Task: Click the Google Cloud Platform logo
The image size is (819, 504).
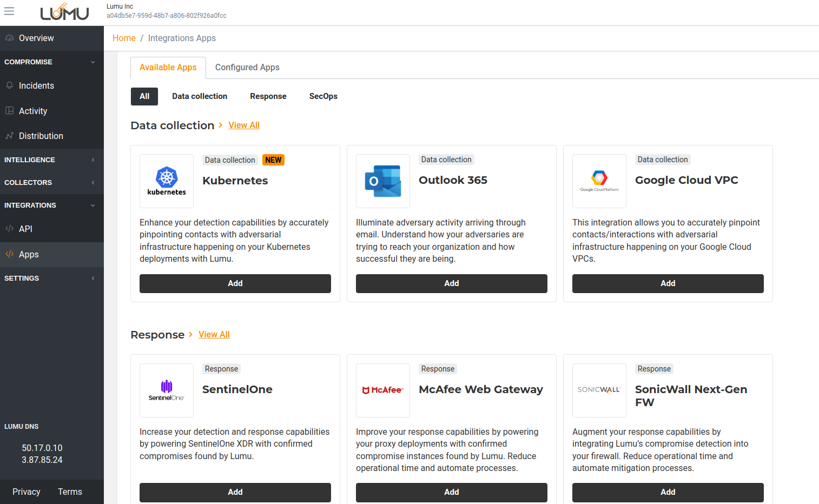Action: [599, 181]
